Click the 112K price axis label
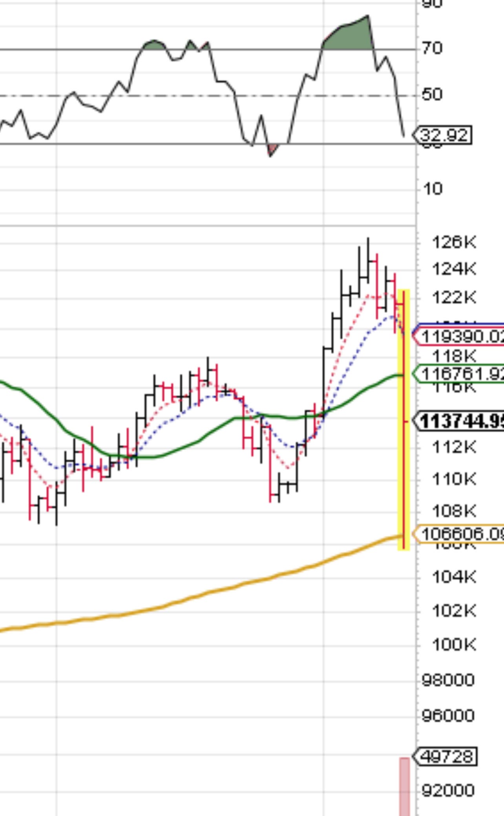Viewport: 504px width, 816px height. 454,447
